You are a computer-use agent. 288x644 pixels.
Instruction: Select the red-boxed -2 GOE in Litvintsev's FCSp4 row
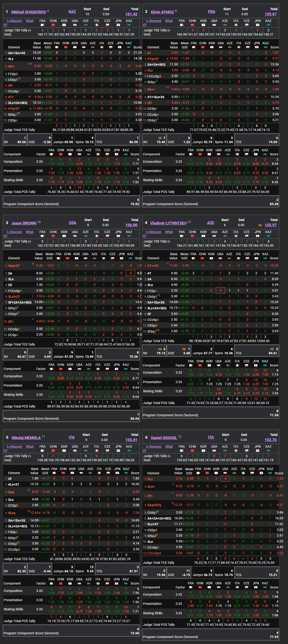coord(220,290)
